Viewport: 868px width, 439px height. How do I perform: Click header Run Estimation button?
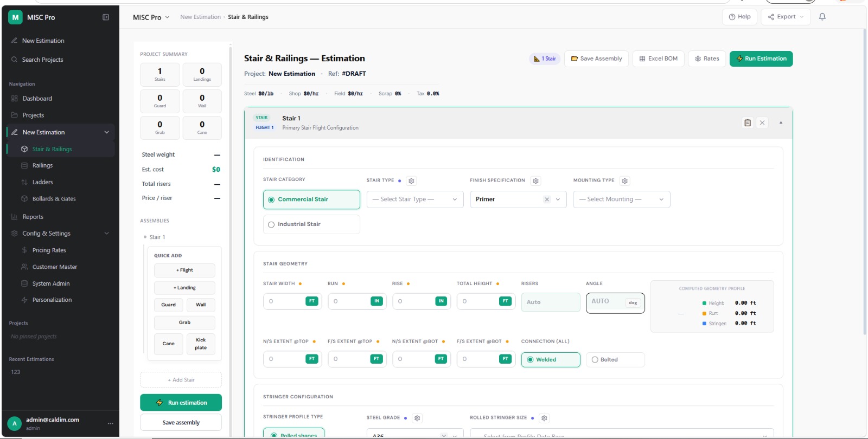pyautogui.click(x=761, y=59)
